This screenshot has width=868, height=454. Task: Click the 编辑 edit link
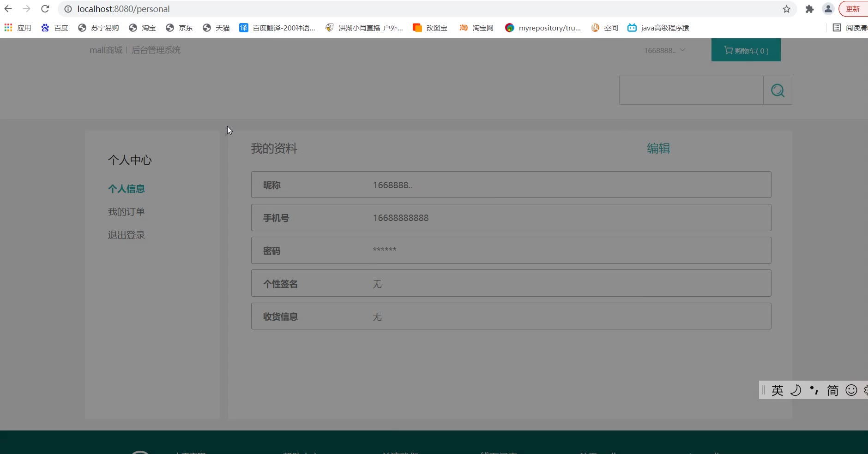(658, 148)
